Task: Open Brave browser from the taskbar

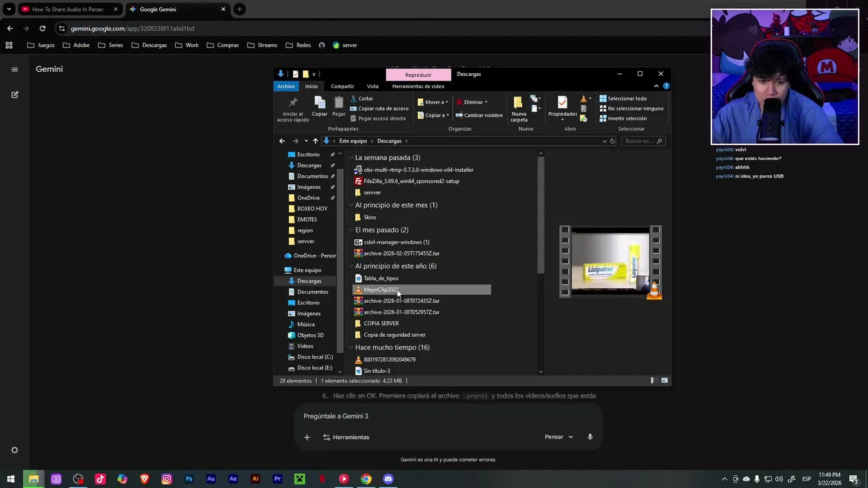Action: pos(144,479)
